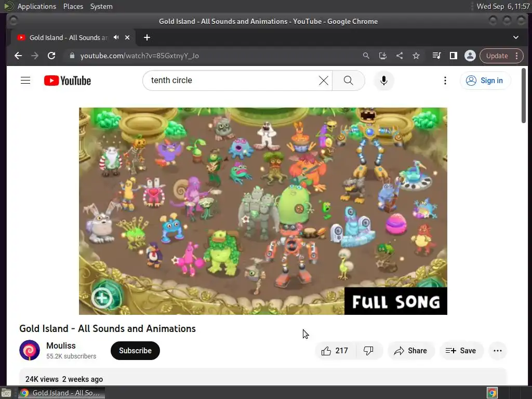Image resolution: width=532 pixels, height=399 pixels.
Task: Click the install app icon in address bar
Action: click(x=383, y=56)
